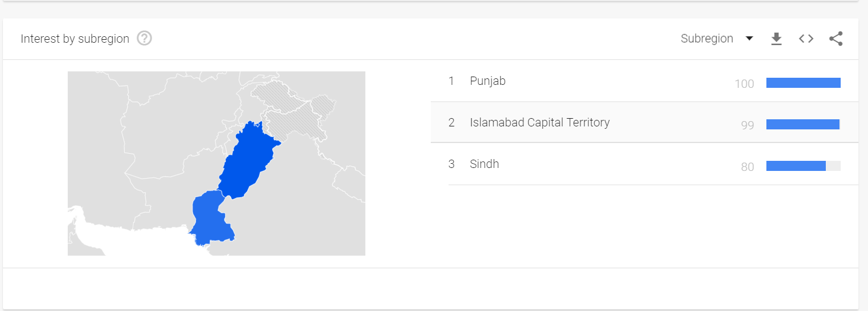
Task: Click Sindh's interest bar of 80
Action: point(796,166)
